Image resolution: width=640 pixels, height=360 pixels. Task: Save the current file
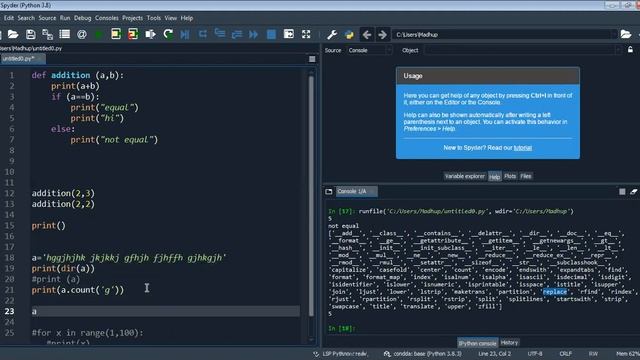pos(30,34)
